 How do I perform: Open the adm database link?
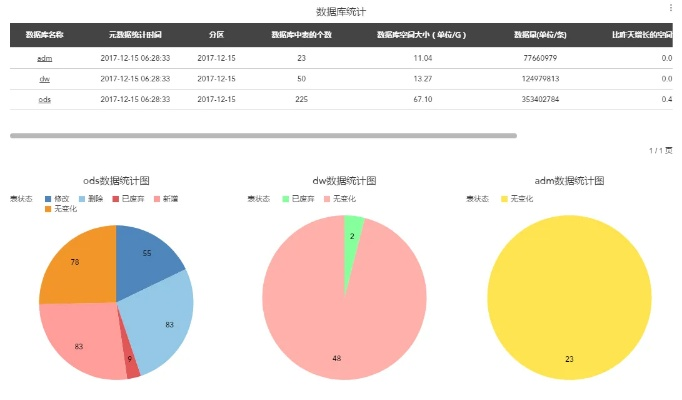[44, 58]
